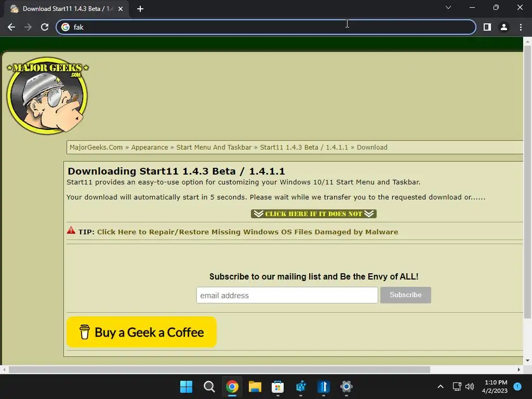Open the side panel in Chrome
Viewport: 532px width, 399px height.
[487, 27]
